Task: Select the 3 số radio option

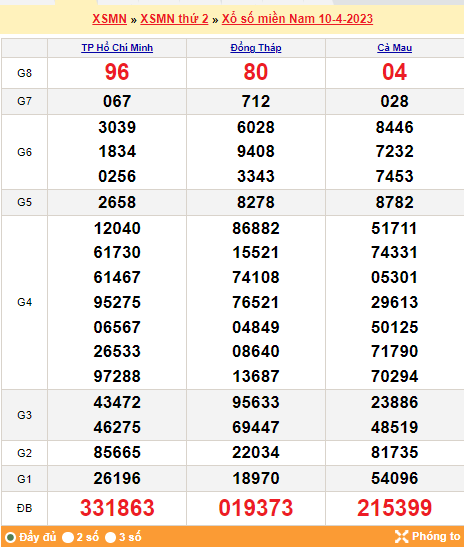Action: click(x=110, y=537)
